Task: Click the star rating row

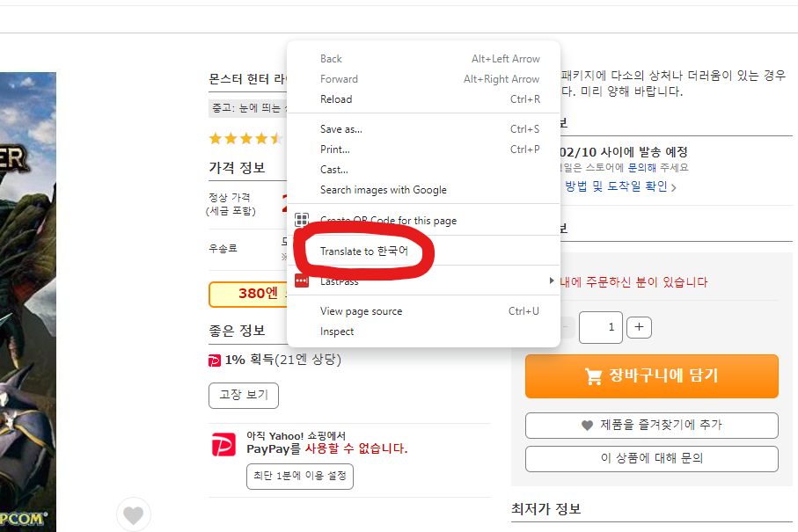Action: (x=246, y=138)
